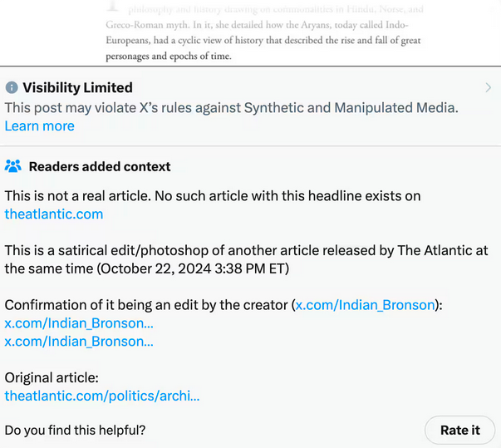Click the Readers added context people icon
Screen dimensions: 501x448
(x=13, y=166)
